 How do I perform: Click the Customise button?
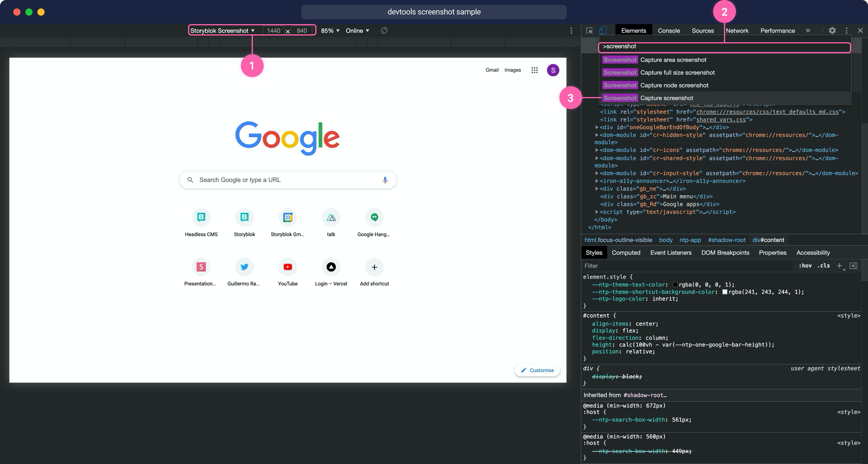[x=537, y=370]
